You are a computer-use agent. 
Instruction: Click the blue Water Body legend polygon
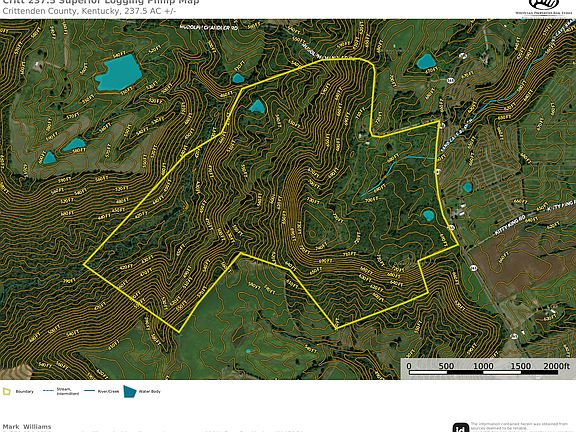[130, 391]
